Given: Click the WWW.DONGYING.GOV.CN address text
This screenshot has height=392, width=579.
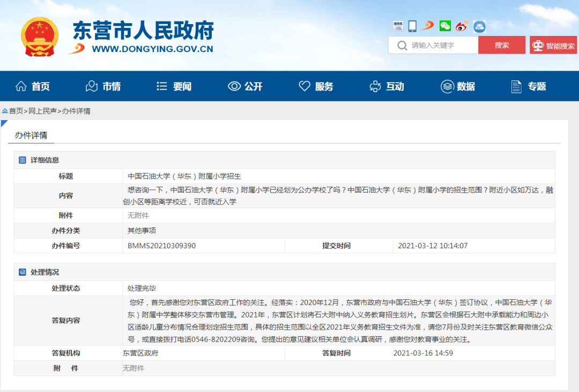Looking at the screenshot, I should (152, 49).
